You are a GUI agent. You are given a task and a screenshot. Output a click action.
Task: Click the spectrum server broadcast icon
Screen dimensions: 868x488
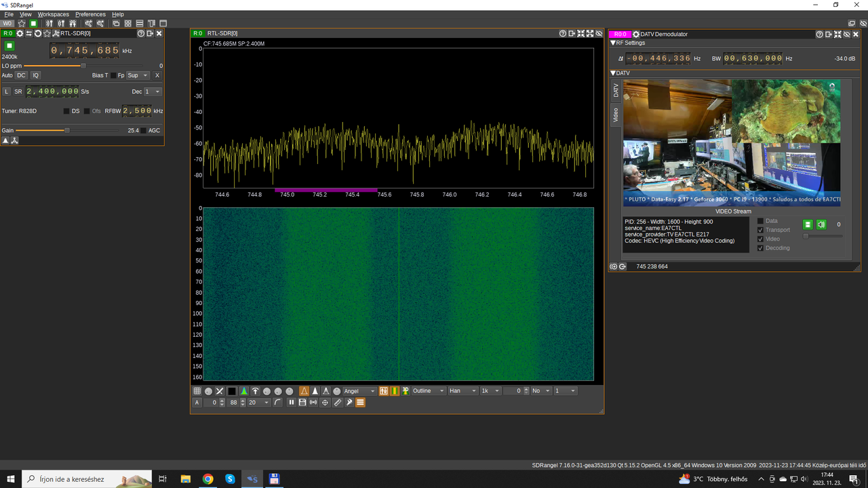tap(313, 403)
